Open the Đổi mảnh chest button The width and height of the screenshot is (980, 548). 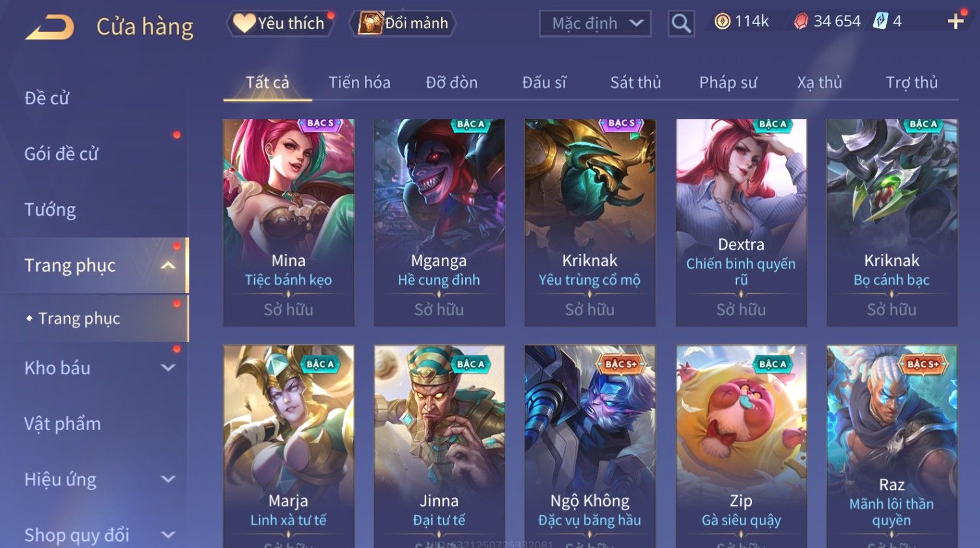click(x=403, y=23)
